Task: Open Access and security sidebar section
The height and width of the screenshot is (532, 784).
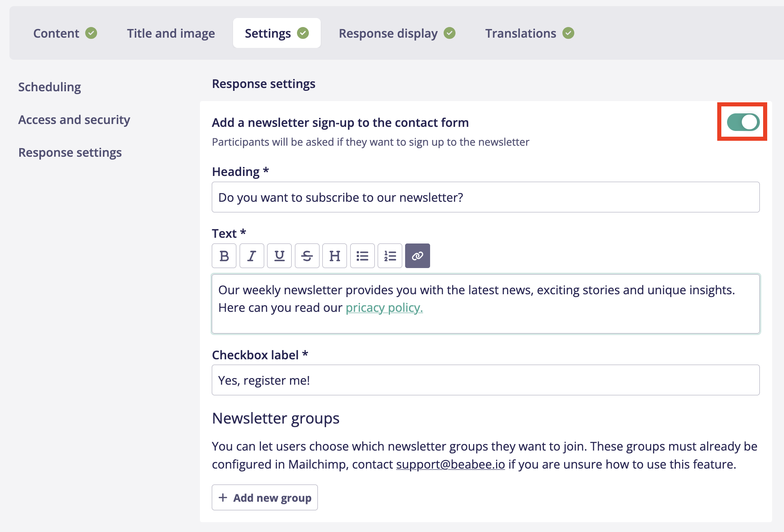Action: 74,119
